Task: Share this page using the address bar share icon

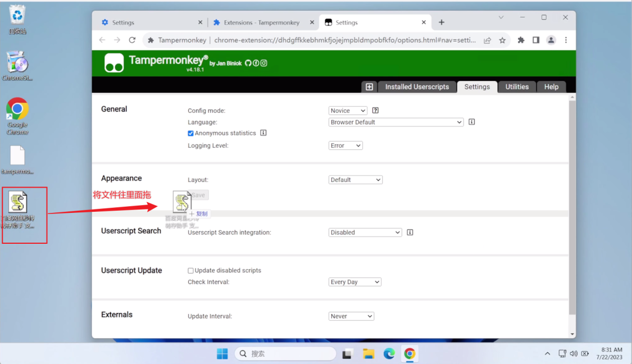Action: point(487,40)
